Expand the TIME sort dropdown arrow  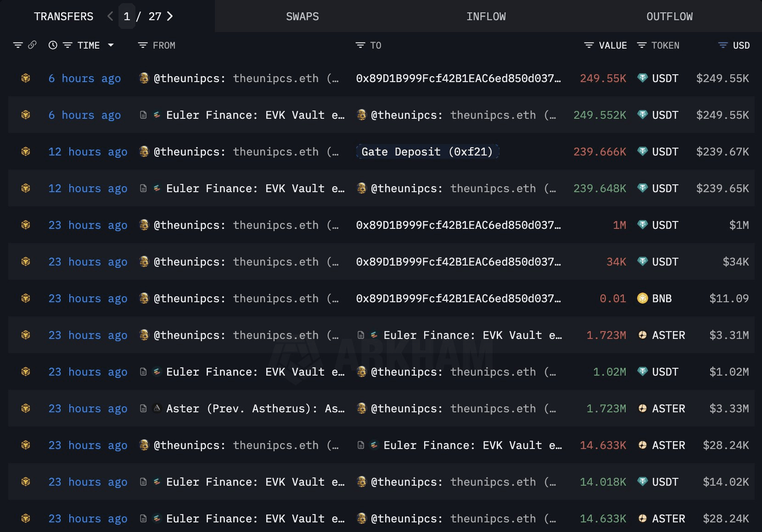click(111, 45)
